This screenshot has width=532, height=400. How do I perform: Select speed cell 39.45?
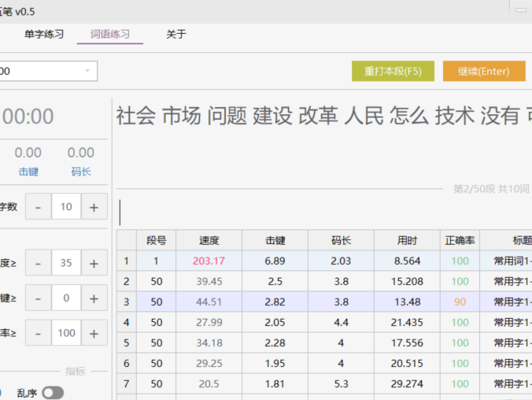[209, 281]
